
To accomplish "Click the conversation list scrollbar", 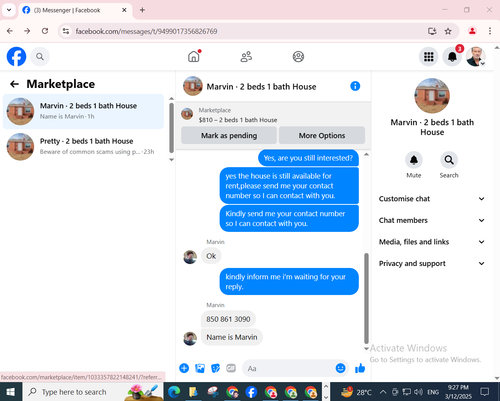I will coord(171,128).
